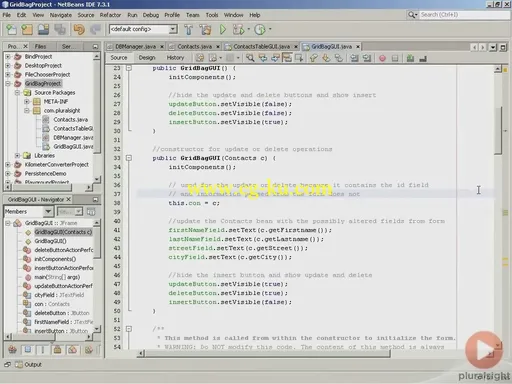Switch to the ContactsTableGUI.java tab
This screenshot has height=384, width=512.
(261, 47)
